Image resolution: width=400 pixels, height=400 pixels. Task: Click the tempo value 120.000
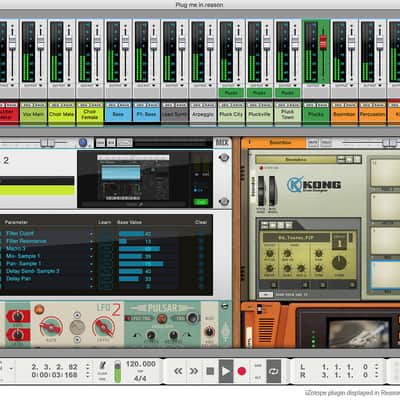coord(141,364)
